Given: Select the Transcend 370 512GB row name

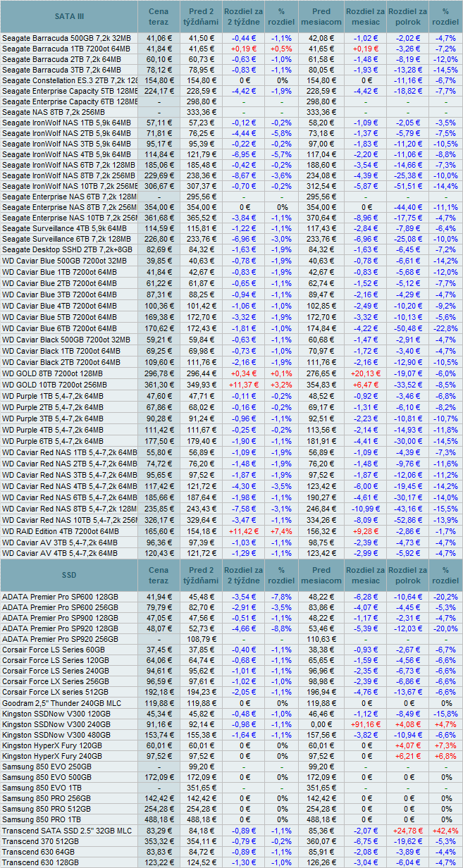Looking at the screenshot, I should pyautogui.click(x=40, y=842).
